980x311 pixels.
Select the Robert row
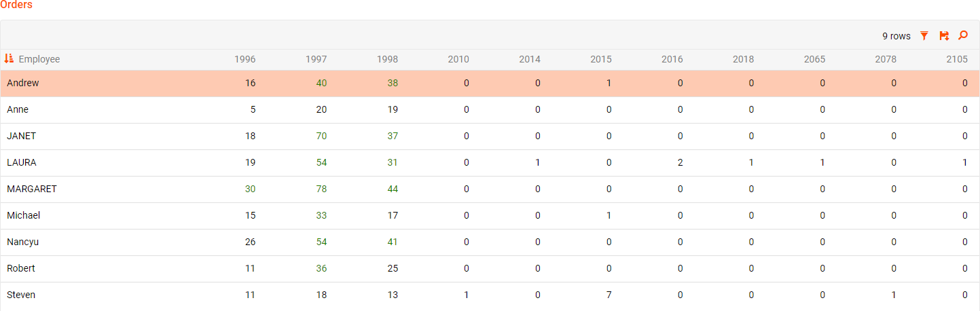coord(20,268)
